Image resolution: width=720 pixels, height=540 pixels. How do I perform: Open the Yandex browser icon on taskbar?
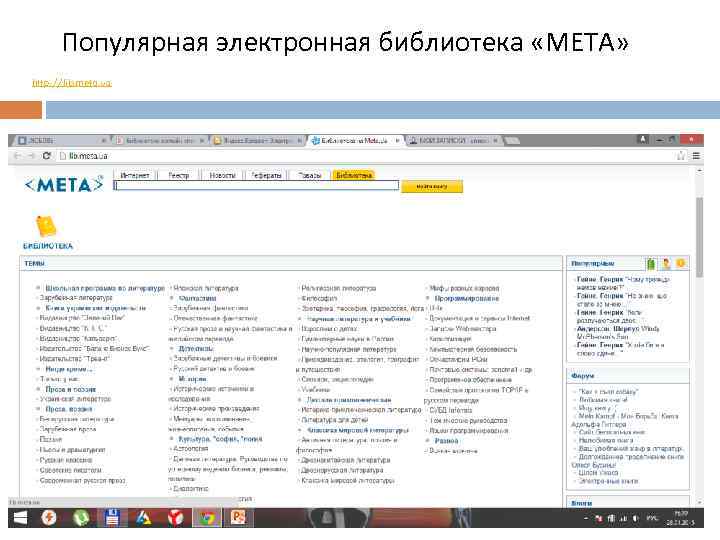point(175,518)
